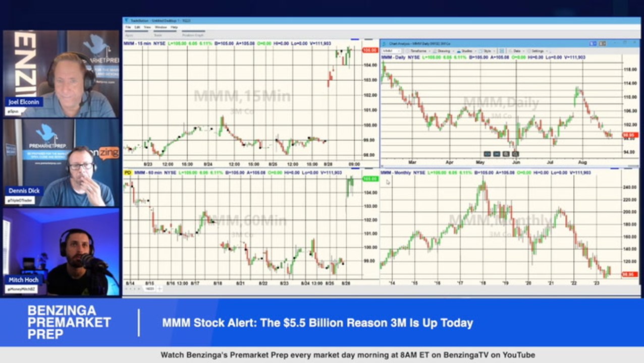Open the Edit menu
This screenshot has width=644, height=363.
pyautogui.click(x=137, y=27)
